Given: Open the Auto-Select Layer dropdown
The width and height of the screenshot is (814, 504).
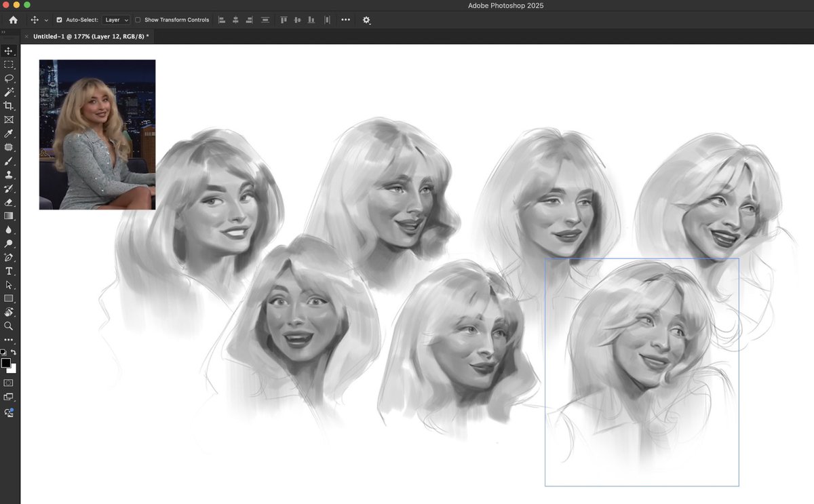Looking at the screenshot, I should (117, 20).
